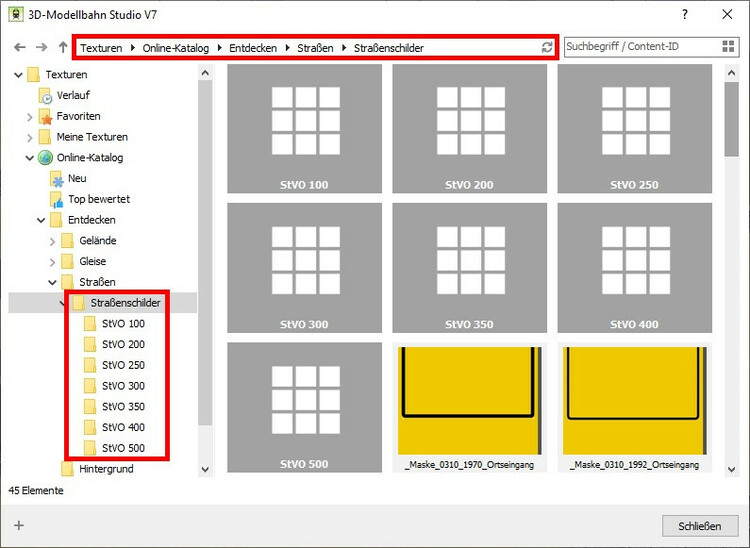Screen dimensions: 750x548
Task: Select the Gleise folder
Action: click(x=84, y=261)
